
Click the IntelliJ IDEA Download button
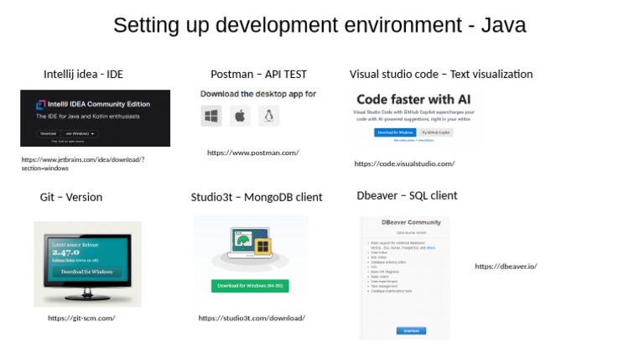click(49, 133)
